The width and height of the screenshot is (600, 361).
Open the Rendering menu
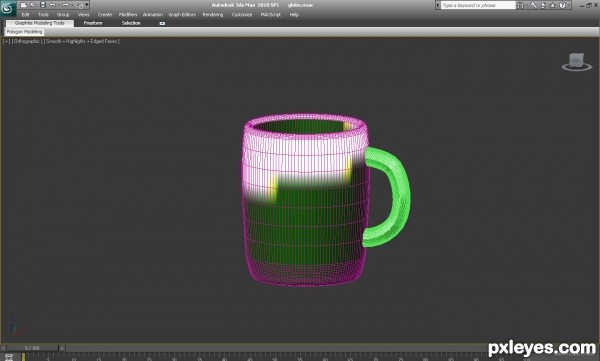pos(213,15)
